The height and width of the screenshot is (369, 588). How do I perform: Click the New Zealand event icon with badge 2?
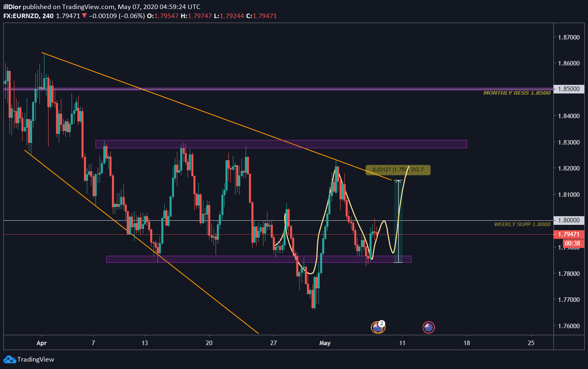[378, 327]
